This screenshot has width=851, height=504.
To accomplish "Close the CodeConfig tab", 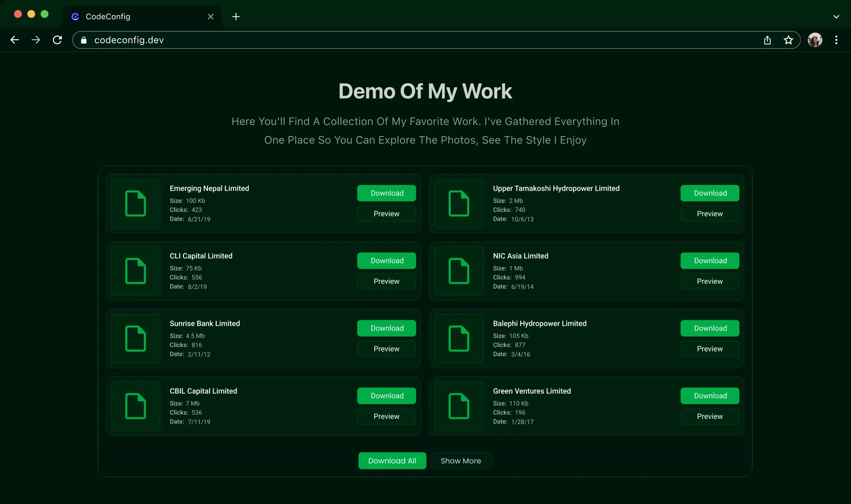I will tap(210, 17).
